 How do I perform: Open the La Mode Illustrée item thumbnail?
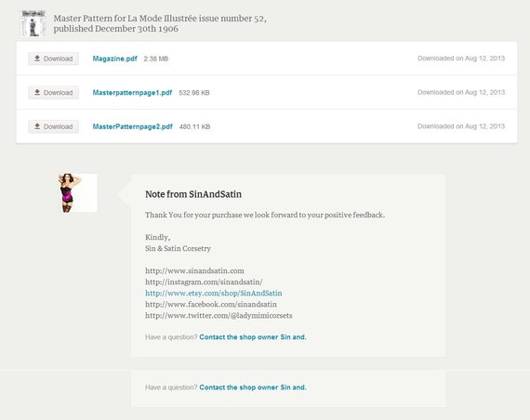coord(33,23)
